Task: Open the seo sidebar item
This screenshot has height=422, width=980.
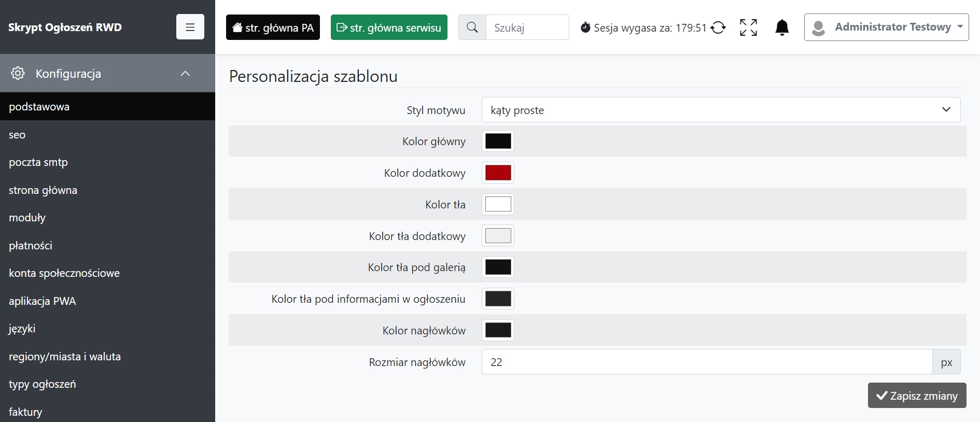Action: [17, 135]
